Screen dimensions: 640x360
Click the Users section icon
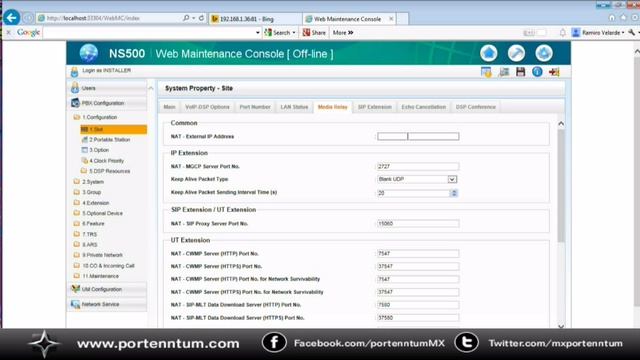pyautogui.click(x=75, y=88)
